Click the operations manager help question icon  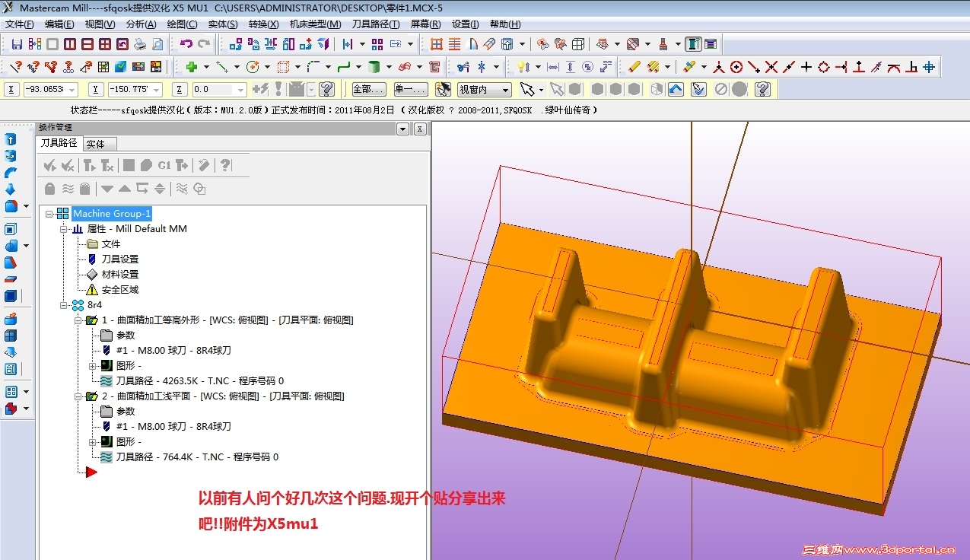[225, 165]
